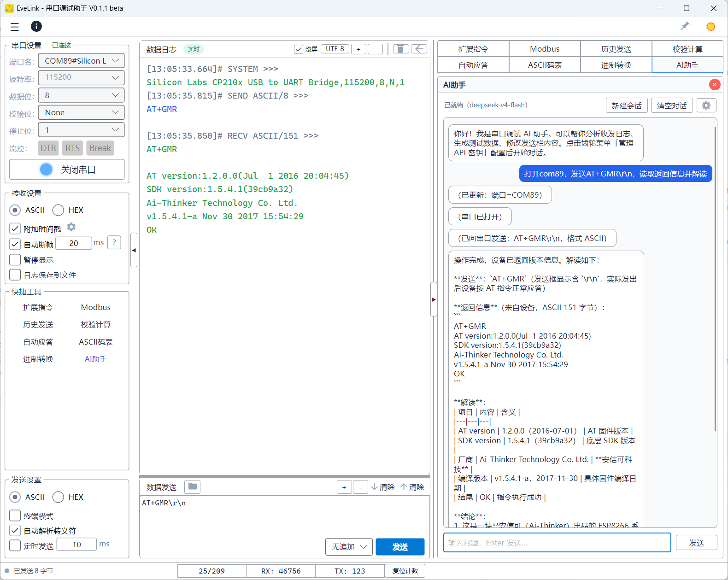Enable 终端模式 checkbox
Viewport: 728px width, 580px height.
tap(15, 516)
